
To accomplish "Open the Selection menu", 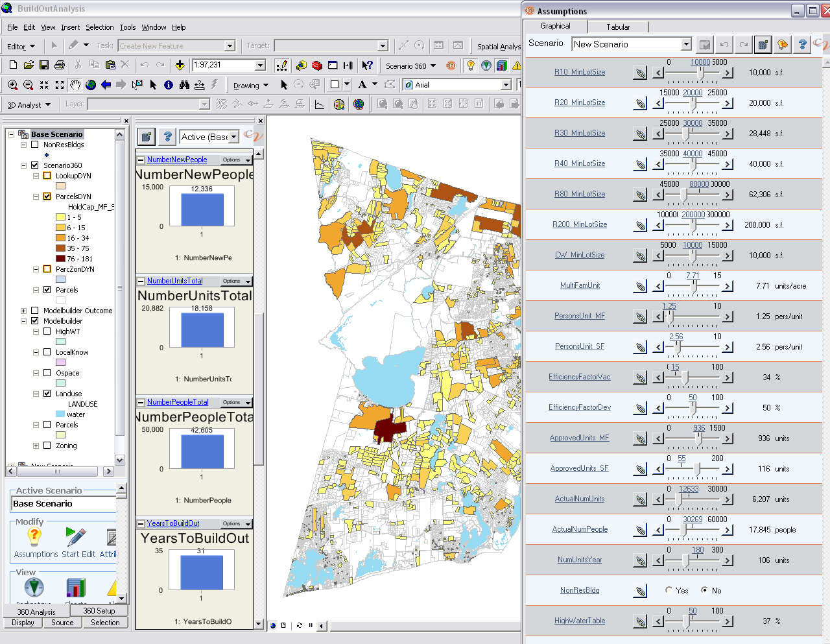I will (x=100, y=27).
